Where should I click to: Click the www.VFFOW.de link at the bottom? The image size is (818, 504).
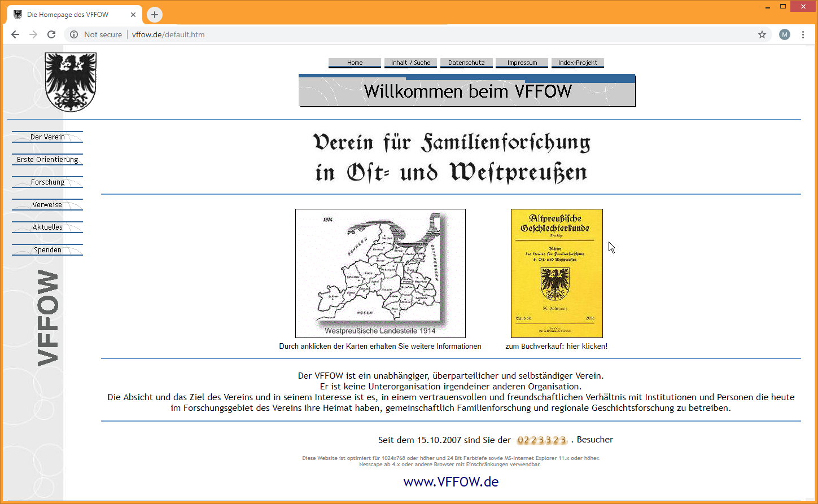450,482
